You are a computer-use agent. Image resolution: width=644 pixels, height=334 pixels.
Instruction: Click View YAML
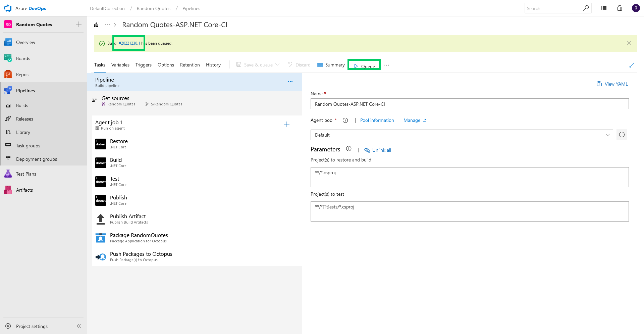click(612, 84)
